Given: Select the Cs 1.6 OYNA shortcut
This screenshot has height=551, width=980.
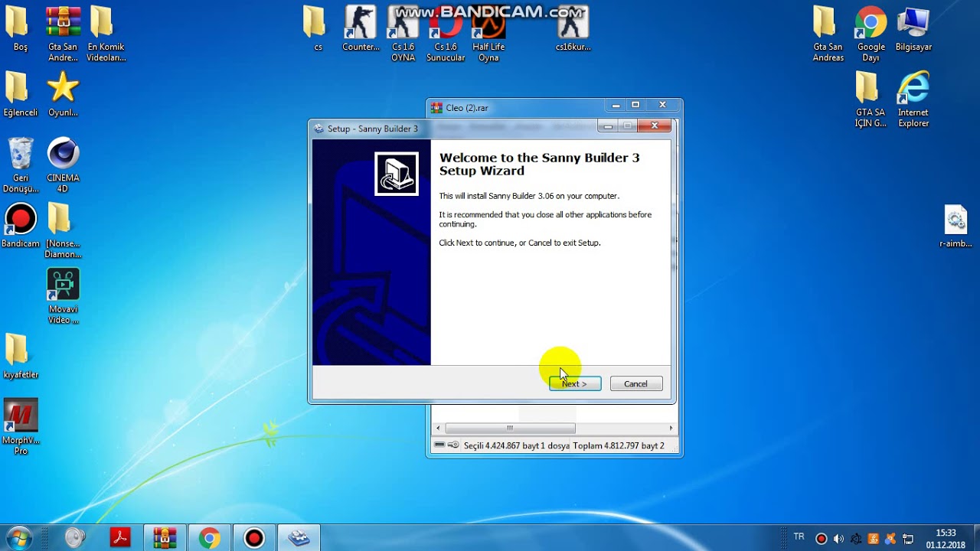Looking at the screenshot, I should pyautogui.click(x=403, y=34).
